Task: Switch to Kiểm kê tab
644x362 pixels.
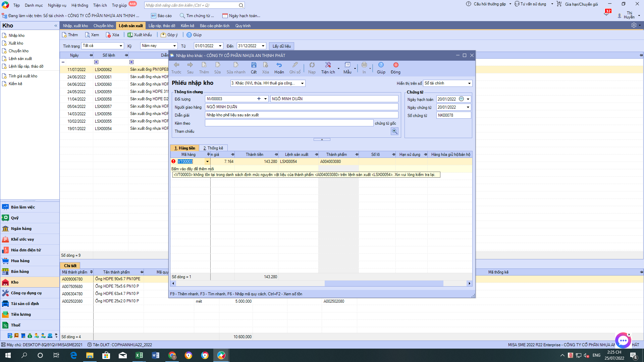Action: pyautogui.click(x=187, y=26)
